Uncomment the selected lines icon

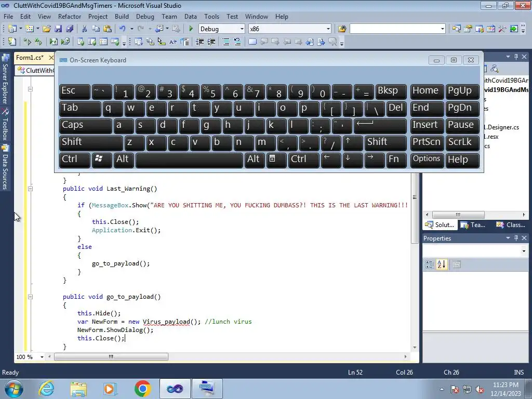237,42
